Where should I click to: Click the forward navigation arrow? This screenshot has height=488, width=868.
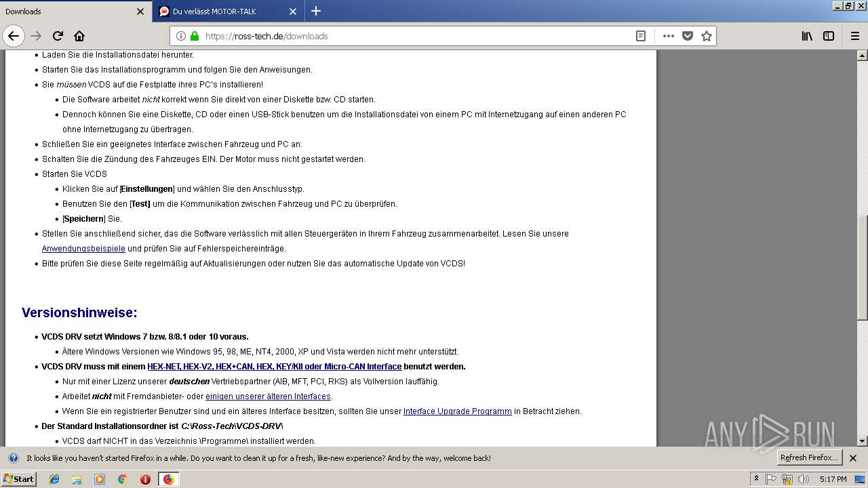[36, 36]
